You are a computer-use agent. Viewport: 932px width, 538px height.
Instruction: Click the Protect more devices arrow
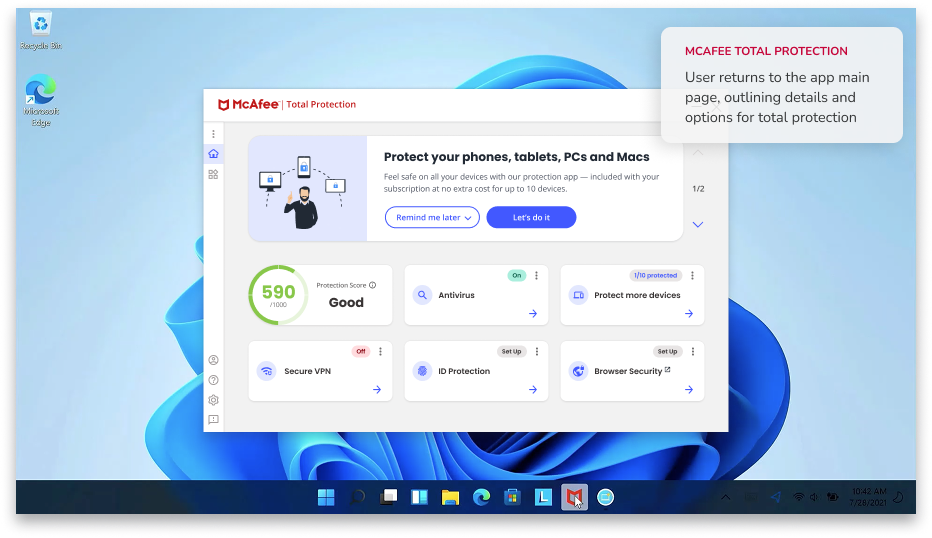tap(689, 313)
